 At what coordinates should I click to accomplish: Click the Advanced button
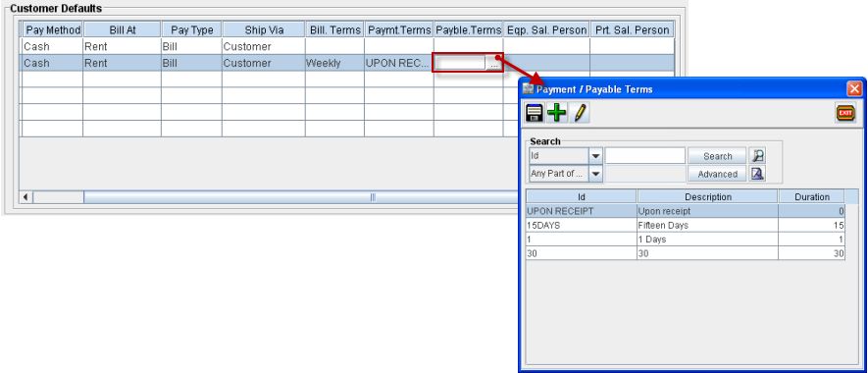click(717, 174)
